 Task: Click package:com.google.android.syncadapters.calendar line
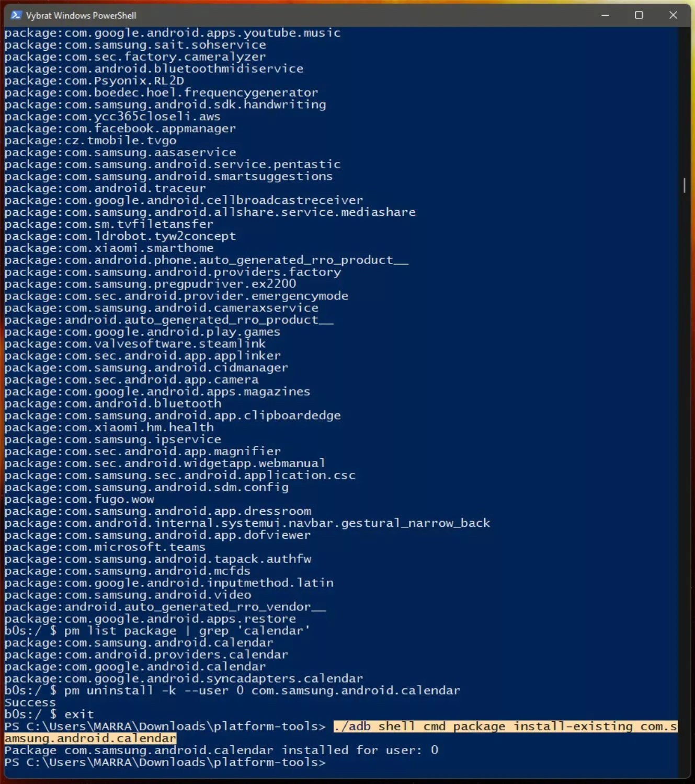coord(184,680)
